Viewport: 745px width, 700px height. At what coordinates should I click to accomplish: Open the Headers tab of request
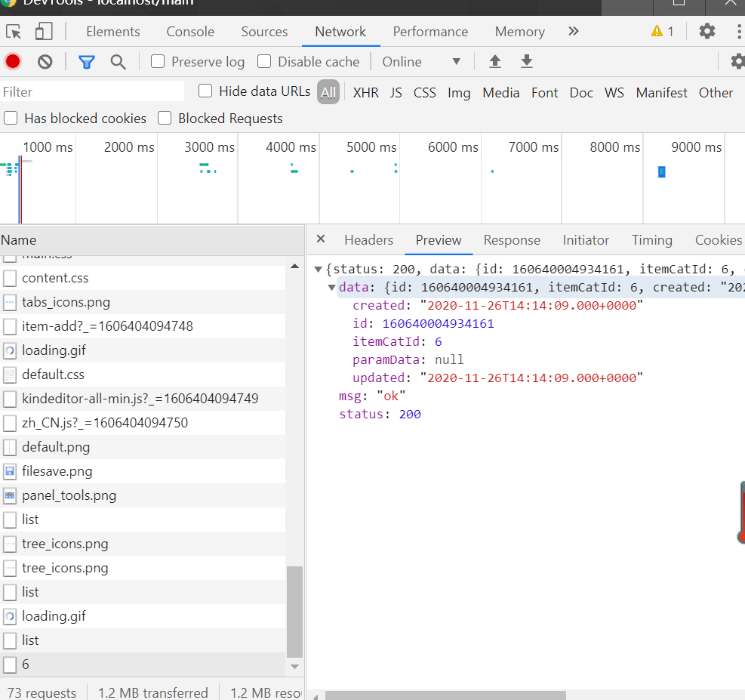(x=368, y=240)
